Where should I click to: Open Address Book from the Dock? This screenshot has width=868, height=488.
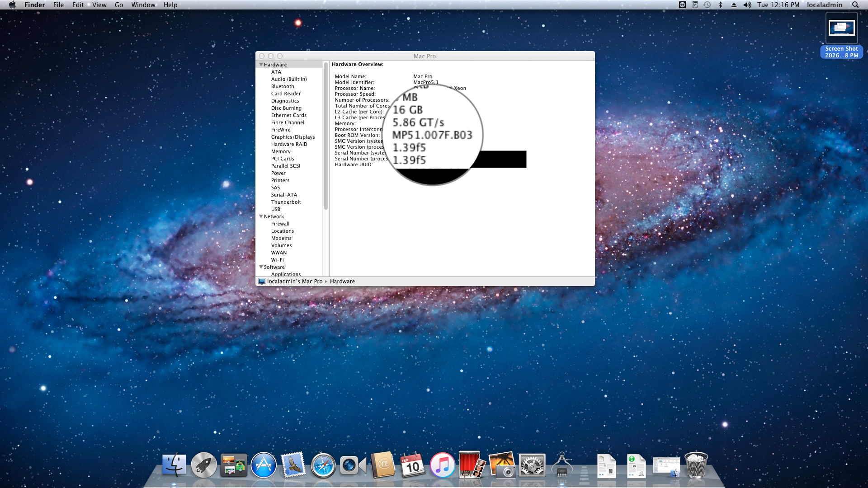[x=382, y=465]
